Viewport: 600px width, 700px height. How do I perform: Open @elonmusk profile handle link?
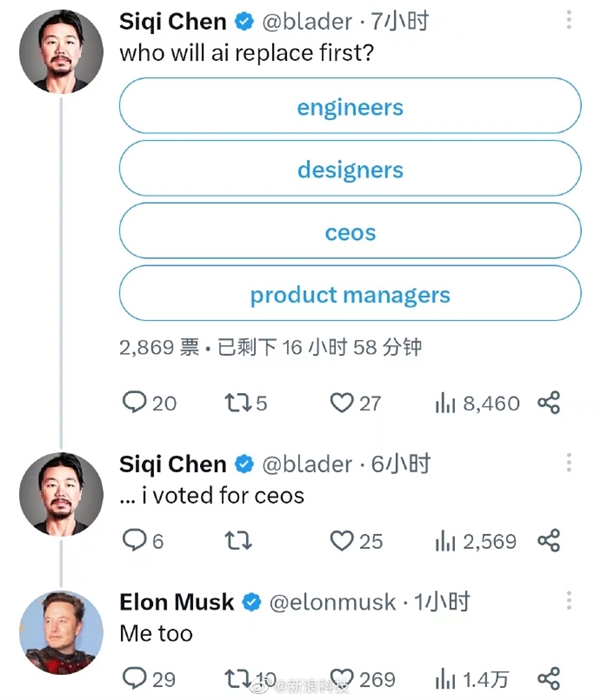click(333, 602)
